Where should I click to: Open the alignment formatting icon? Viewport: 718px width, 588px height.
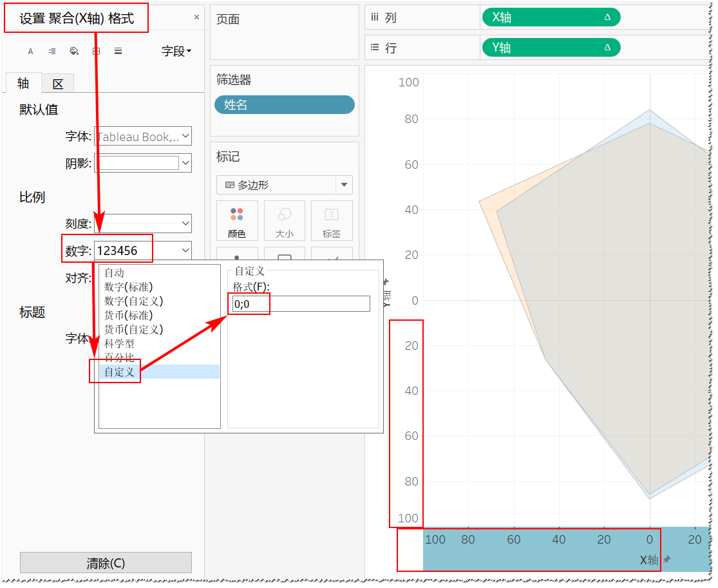pos(52,51)
